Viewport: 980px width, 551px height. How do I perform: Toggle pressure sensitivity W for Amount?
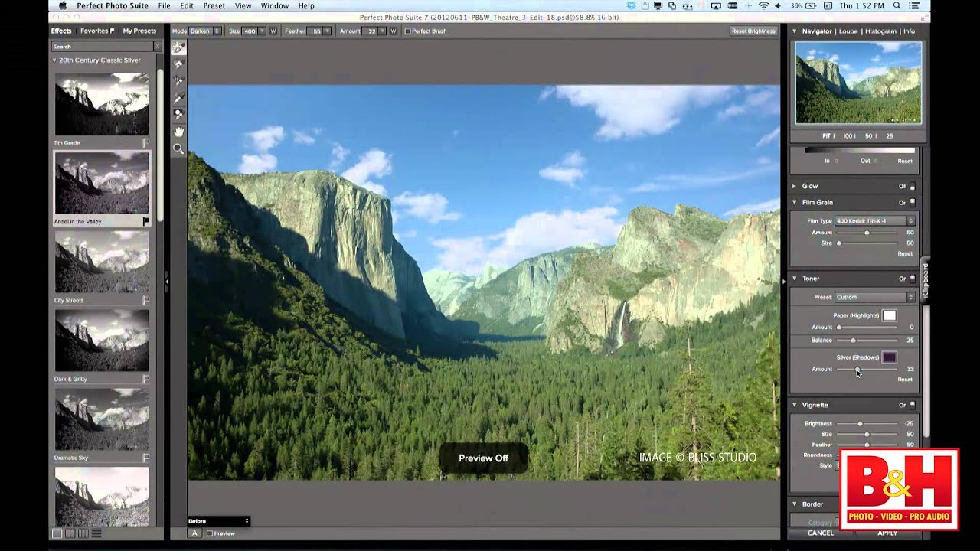[393, 31]
